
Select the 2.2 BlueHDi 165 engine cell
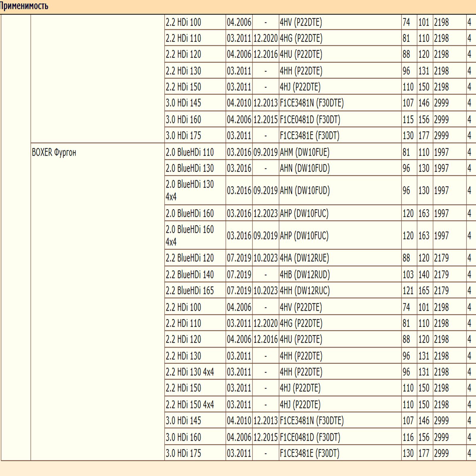pos(190,291)
